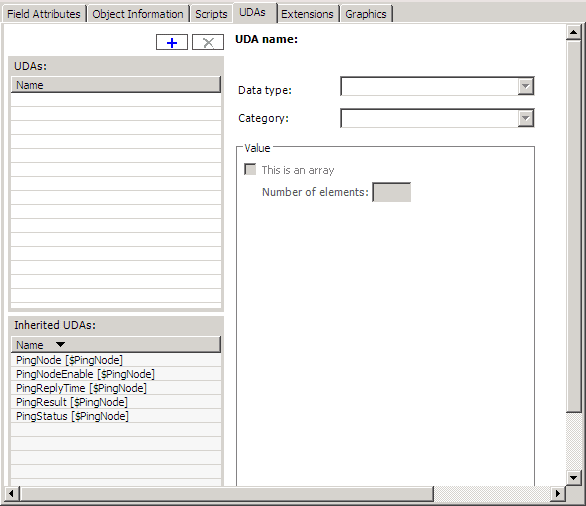Screen dimensions: 586x506
Task: Click the vertical scrollbar thumb
Action: point(573,226)
